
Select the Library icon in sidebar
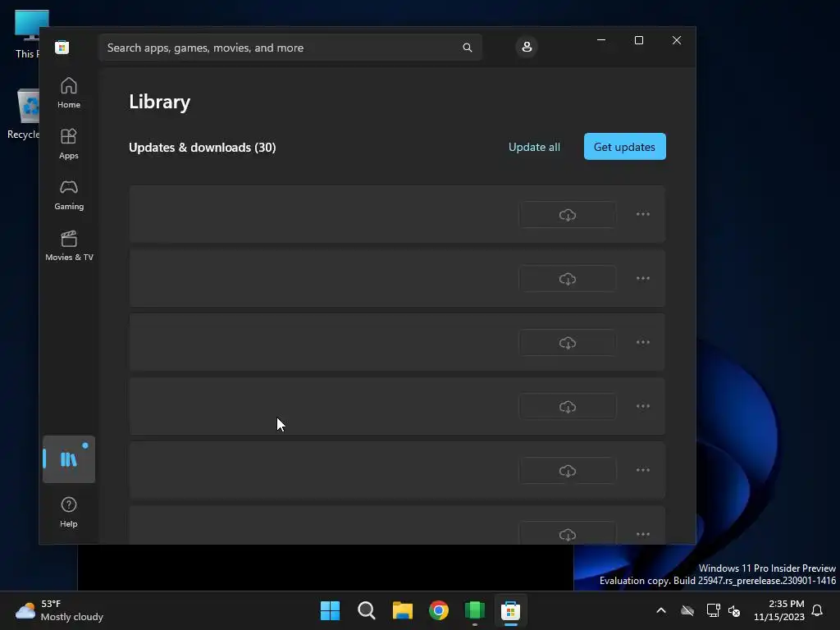click(x=69, y=459)
